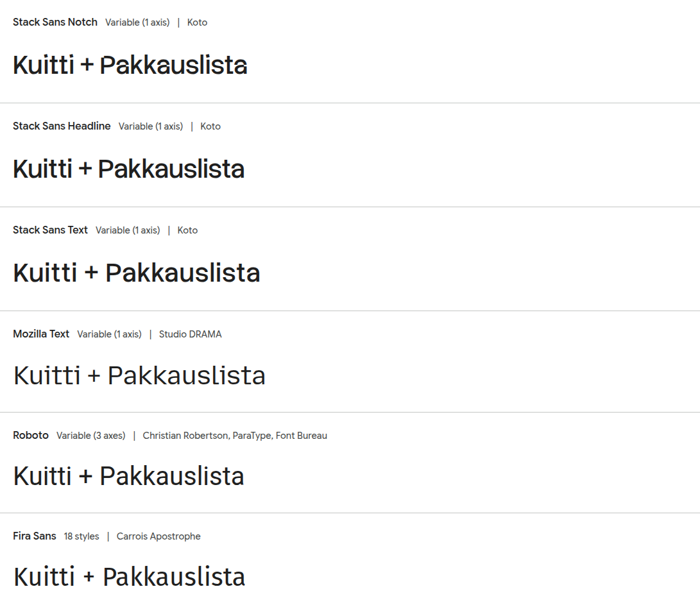This screenshot has height=614, width=700.
Task: Click the Stack Sans Text preview sample
Action: click(137, 273)
